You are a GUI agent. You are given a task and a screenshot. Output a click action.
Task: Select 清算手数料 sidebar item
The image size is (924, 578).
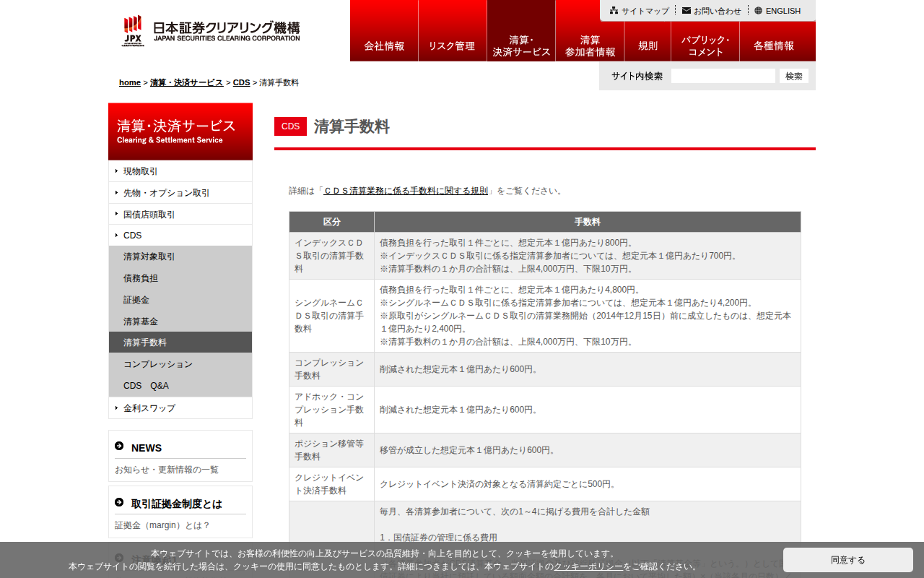click(x=180, y=342)
